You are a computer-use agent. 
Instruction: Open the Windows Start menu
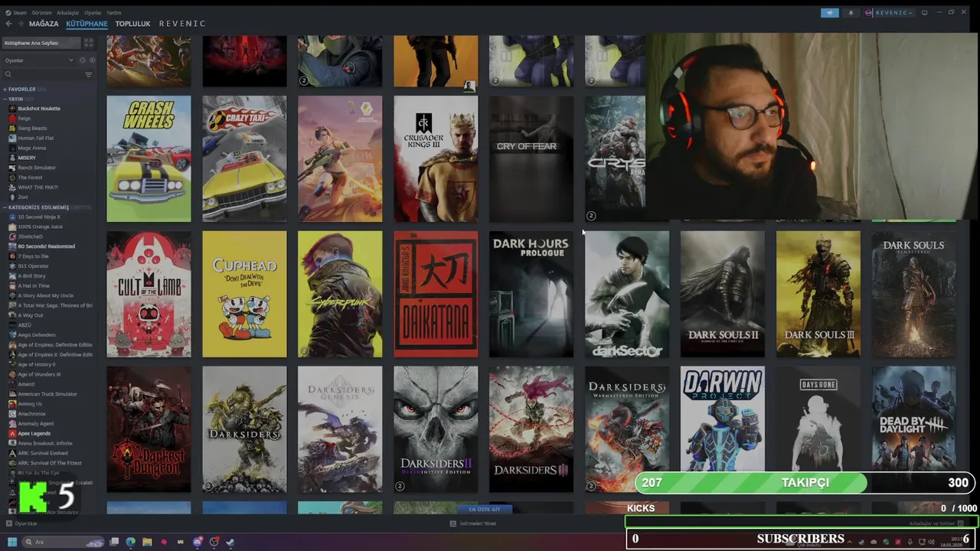click(11, 542)
